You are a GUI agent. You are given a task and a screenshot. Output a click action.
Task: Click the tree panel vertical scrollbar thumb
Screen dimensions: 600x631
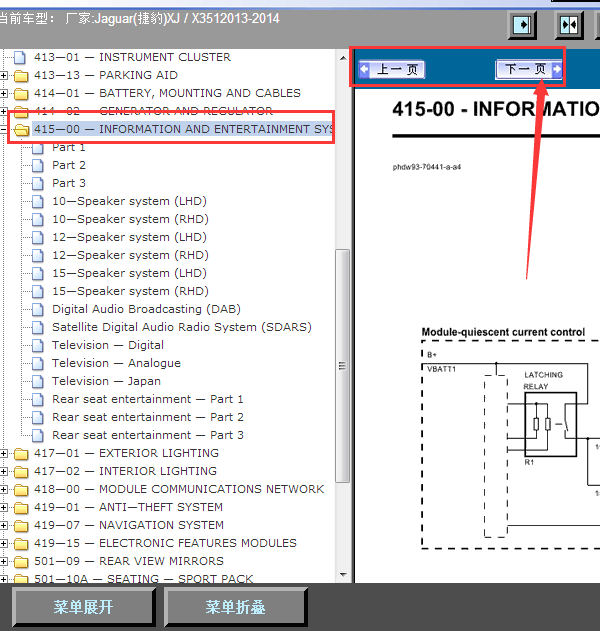342,366
